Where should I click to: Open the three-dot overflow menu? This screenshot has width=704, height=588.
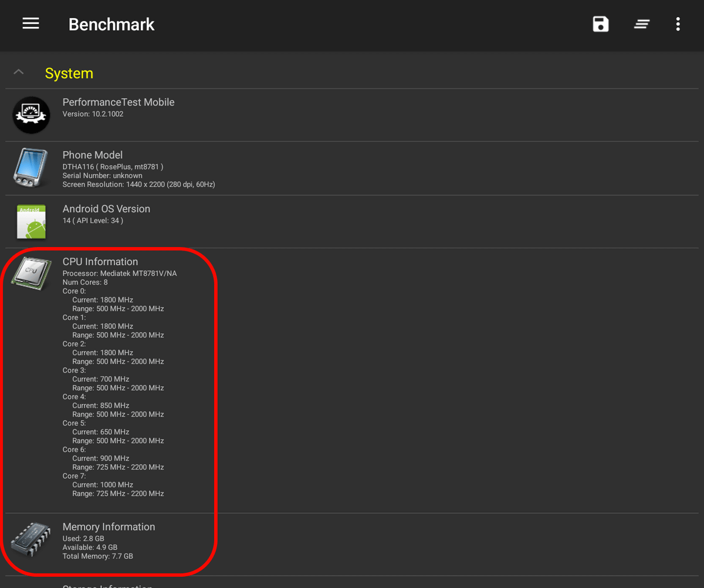tap(678, 24)
